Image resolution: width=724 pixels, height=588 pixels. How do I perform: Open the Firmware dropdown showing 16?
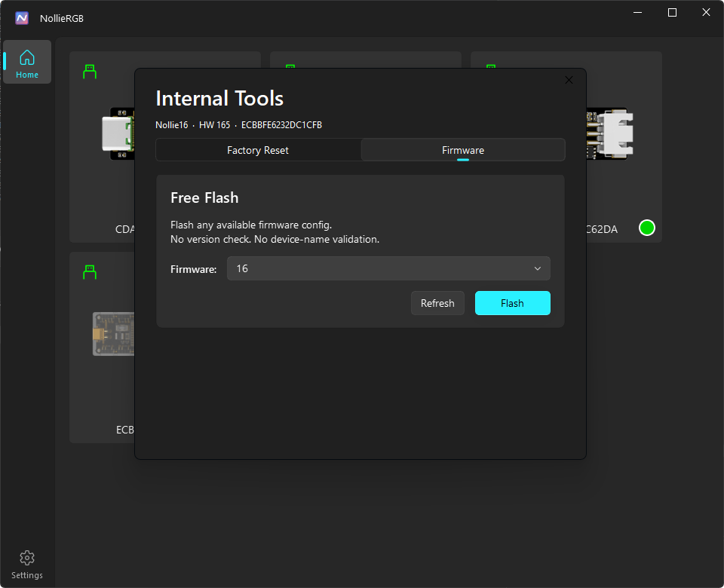pyautogui.click(x=388, y=268)
